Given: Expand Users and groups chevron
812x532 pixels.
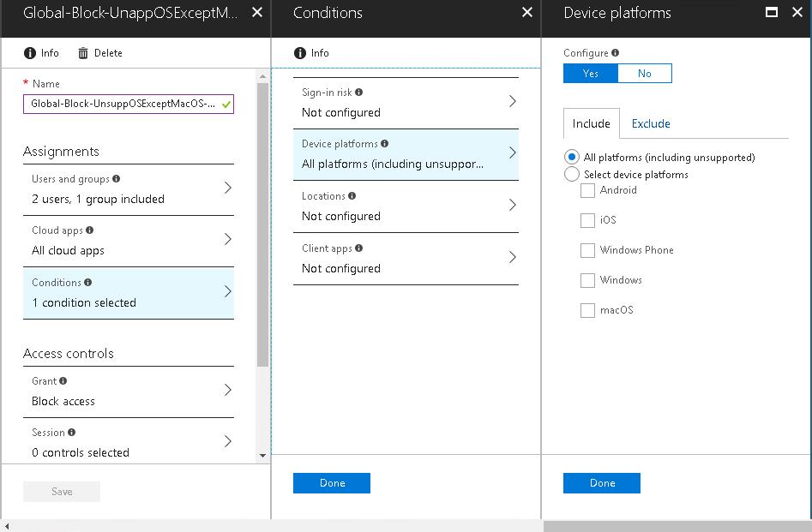Looking at the screenshot, I should tap(228, 188).
